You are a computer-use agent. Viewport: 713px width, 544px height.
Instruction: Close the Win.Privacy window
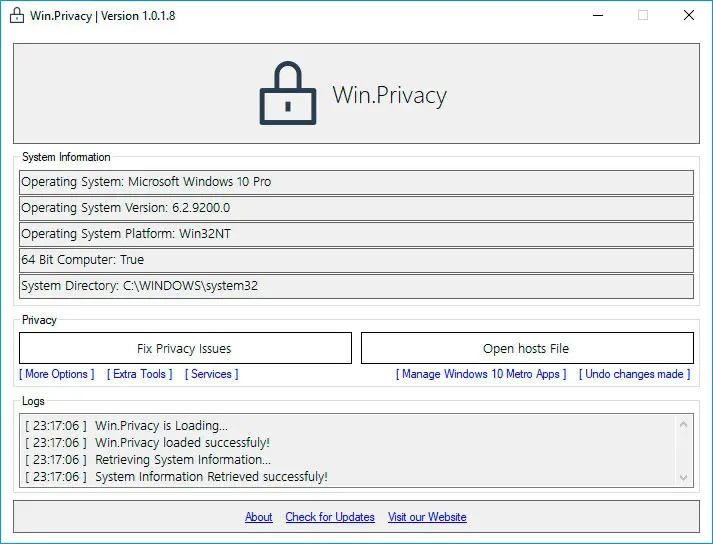689,15
